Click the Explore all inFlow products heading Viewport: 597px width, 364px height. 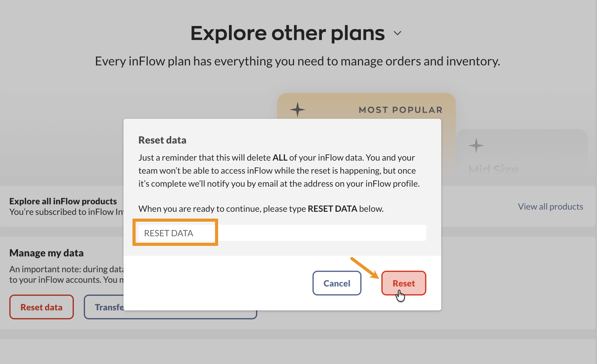[63, 201]
